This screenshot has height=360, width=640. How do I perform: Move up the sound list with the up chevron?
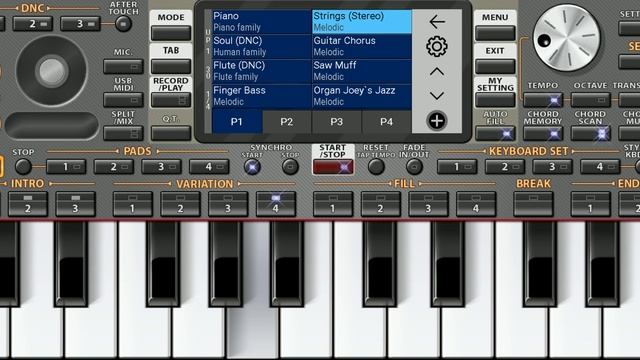coord(437,72)
